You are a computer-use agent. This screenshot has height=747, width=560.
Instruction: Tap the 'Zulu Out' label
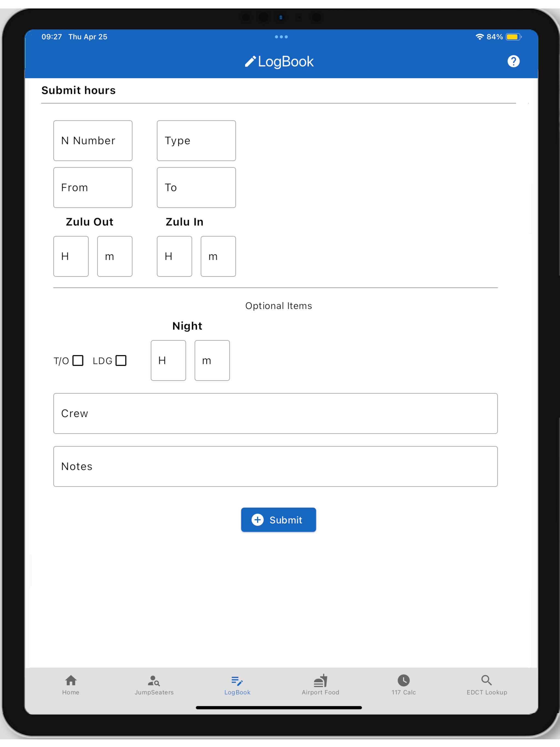(x=89, y=222)
